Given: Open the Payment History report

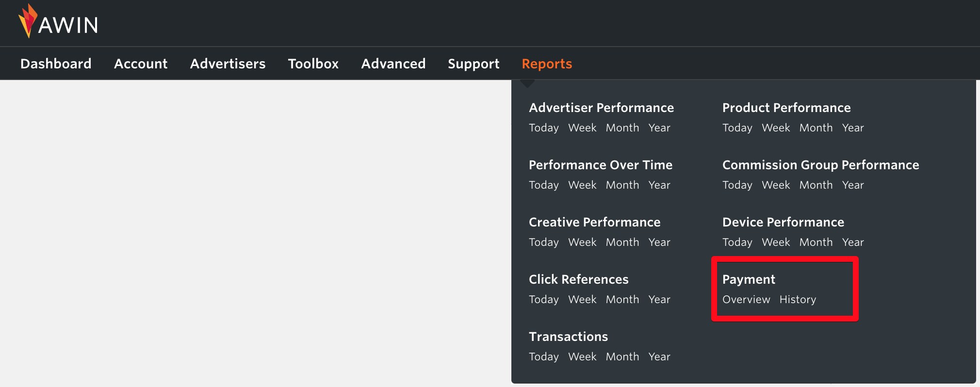Looking at the screenshot, I should [798, 300].
